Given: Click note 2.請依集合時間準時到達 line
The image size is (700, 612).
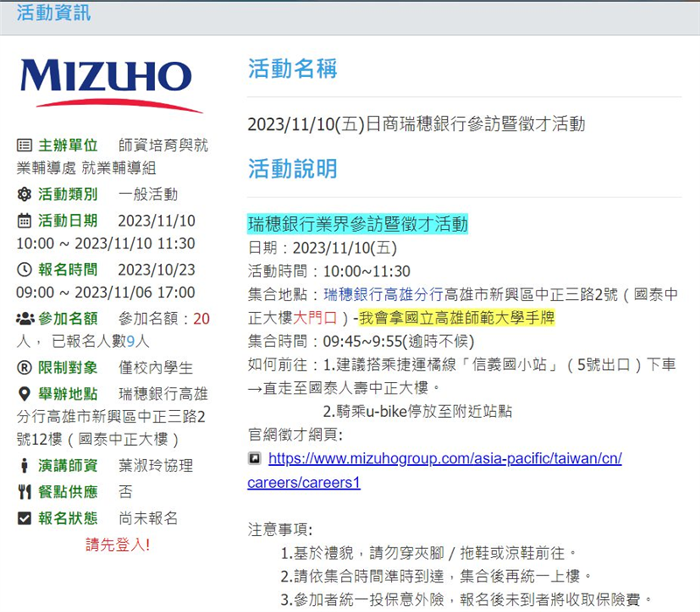Looking at the screenshot, I should tap(435, 576).
